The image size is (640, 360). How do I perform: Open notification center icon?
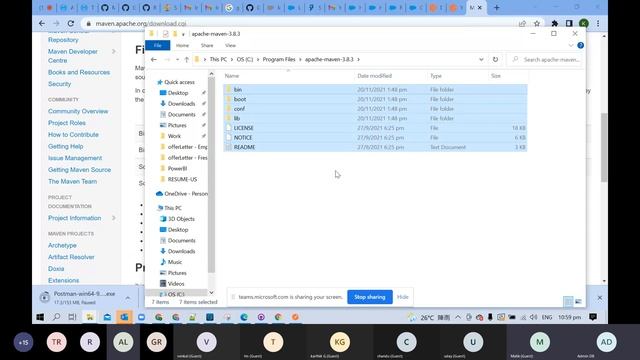click(x=593, y=317)
